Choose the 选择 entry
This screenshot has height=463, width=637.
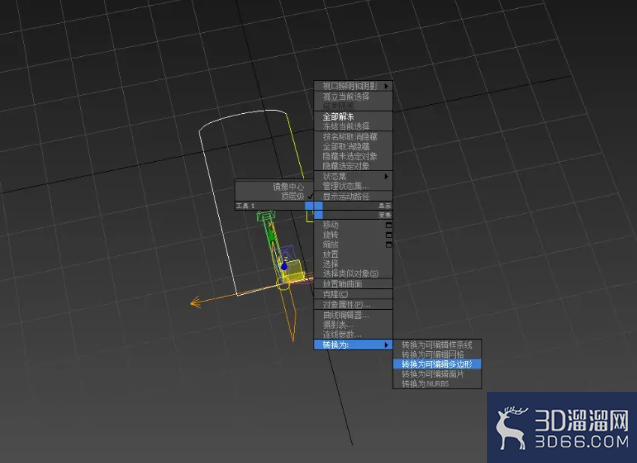click(x=353, y=264)
